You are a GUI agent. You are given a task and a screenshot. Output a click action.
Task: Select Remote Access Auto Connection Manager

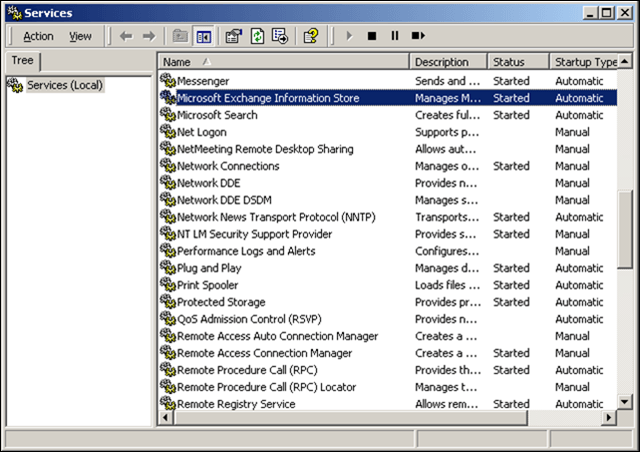tap(388, 336)
